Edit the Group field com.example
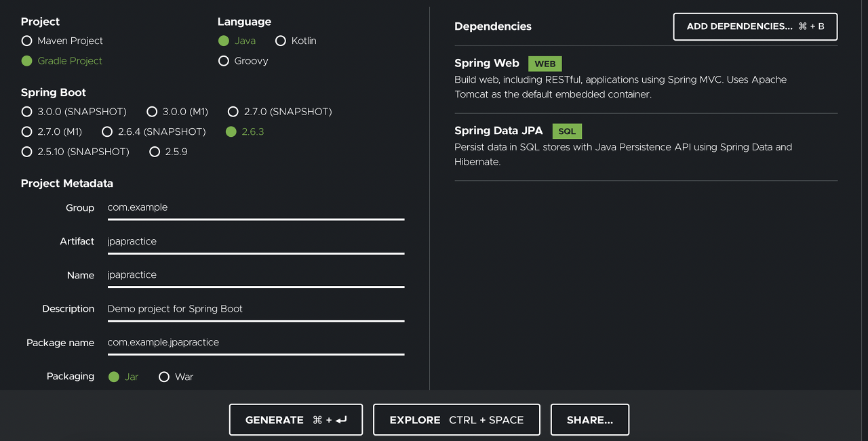868x441 pixels. [x=256, y=208]
